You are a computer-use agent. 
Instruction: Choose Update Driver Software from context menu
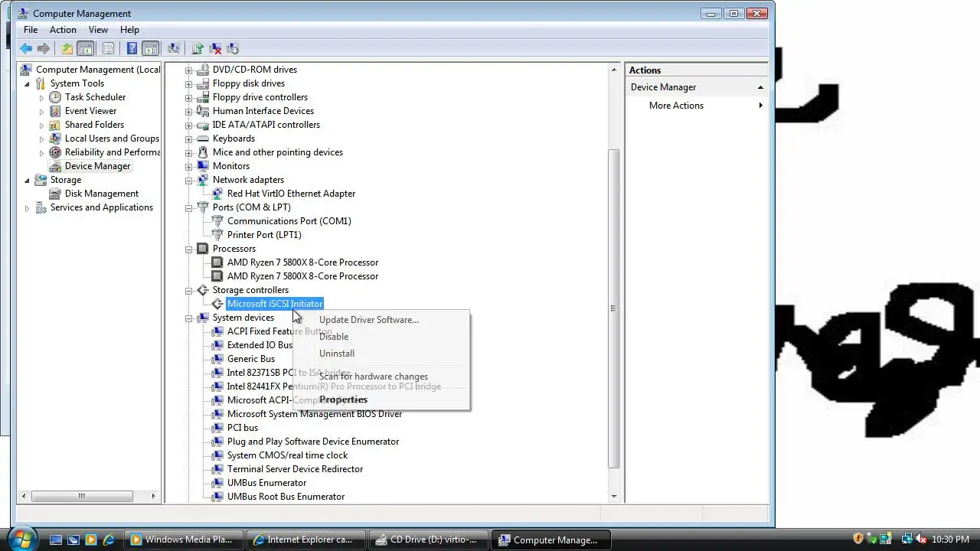pos(369,320)
